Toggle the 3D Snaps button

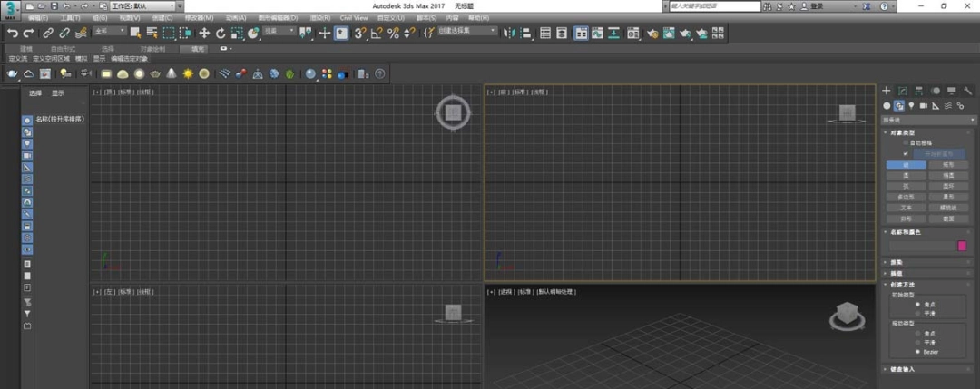pos(360,33)
